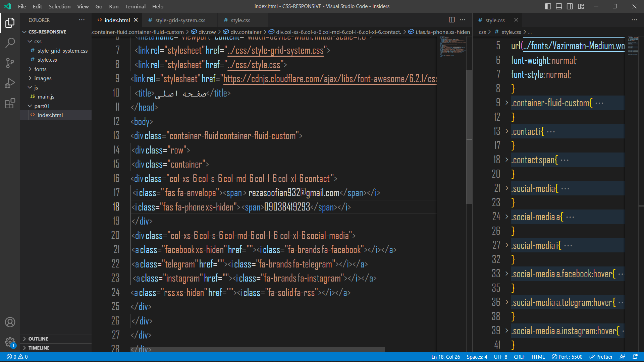Click the horizontal scrollbar in HTML editor
The image size is (644, 362).
[x=258, y=350]
